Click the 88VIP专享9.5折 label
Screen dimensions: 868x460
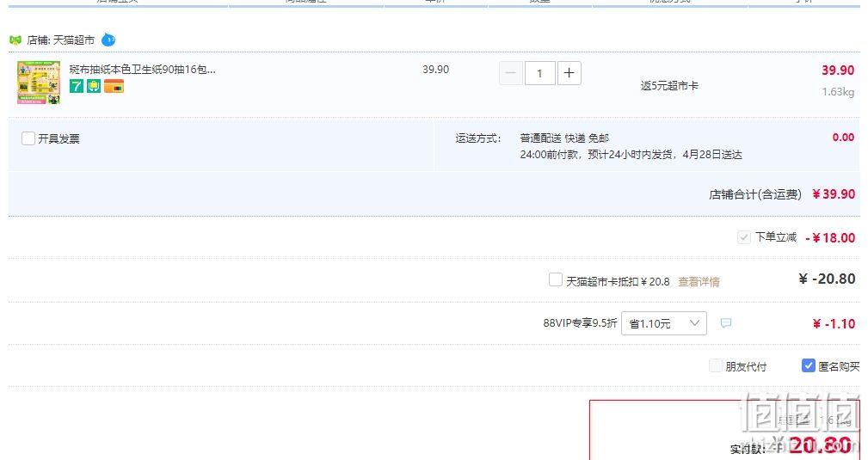coord(580,322)
